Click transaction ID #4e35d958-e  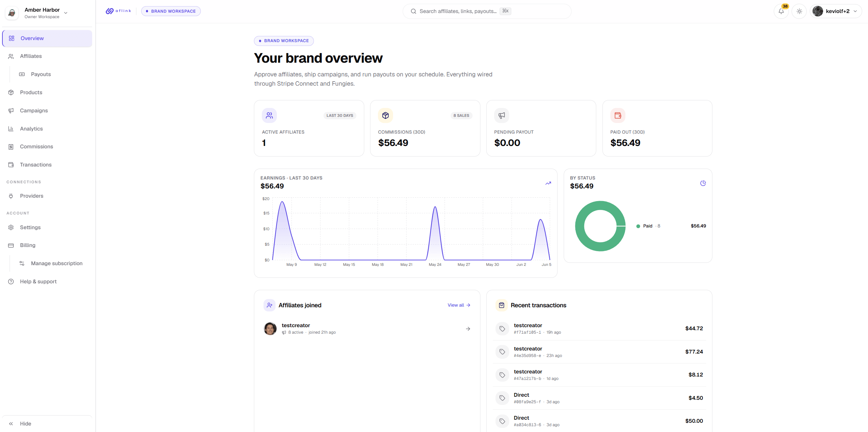527,356
